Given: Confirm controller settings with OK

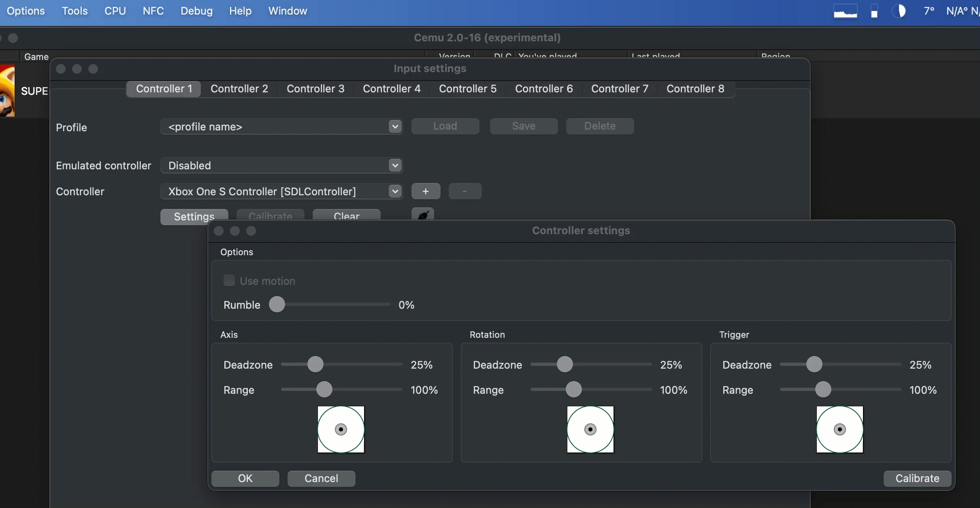Looking at the screenshot, I should tap(245, 478).
